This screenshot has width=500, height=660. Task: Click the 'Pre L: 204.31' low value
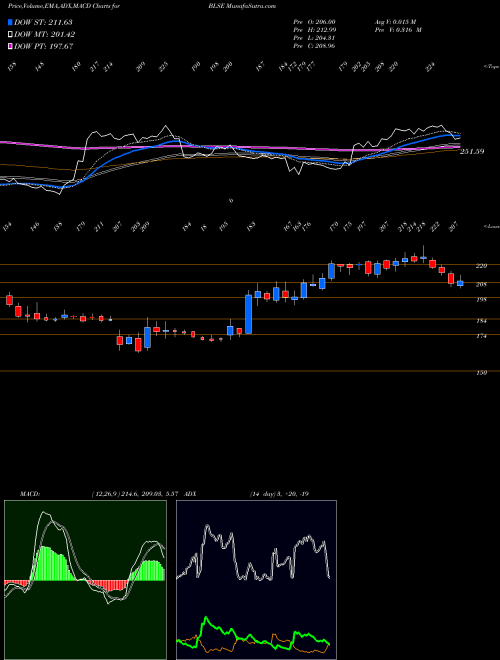[x=314, y=38]
